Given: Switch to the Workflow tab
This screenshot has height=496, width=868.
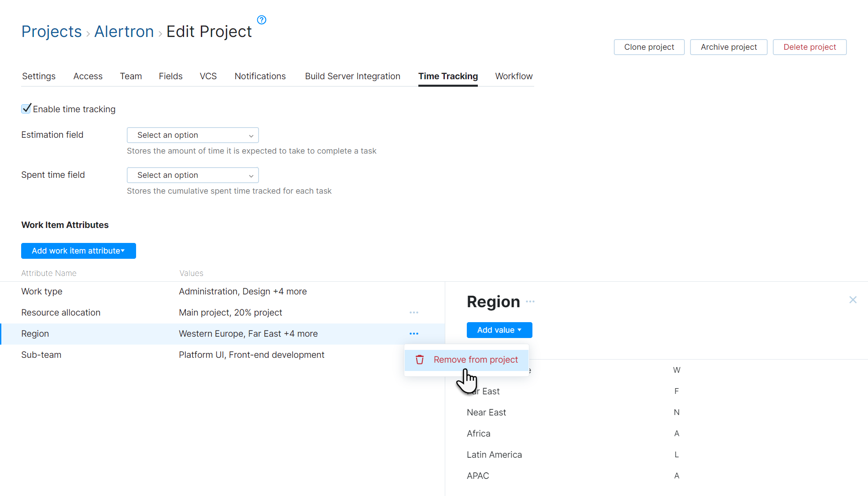Looking at the screenshot, I should (x=513, y=76).
